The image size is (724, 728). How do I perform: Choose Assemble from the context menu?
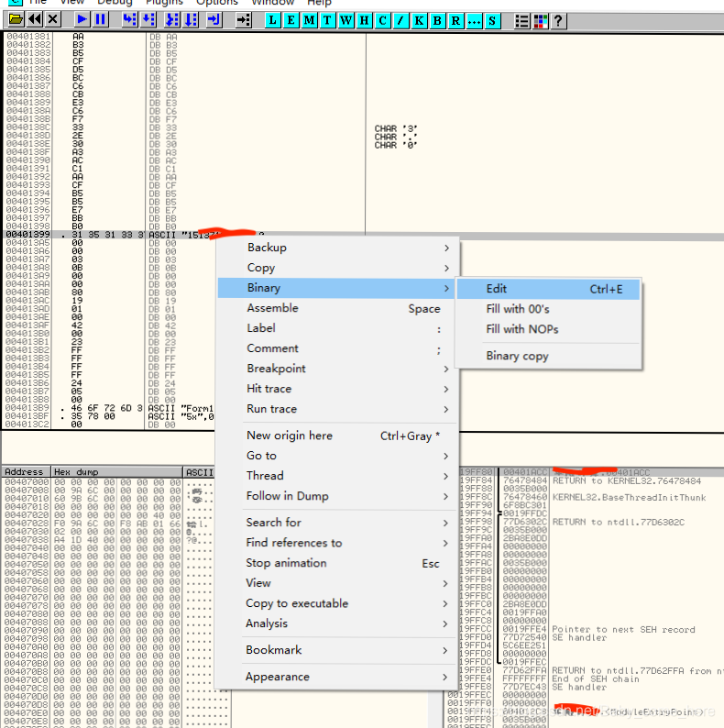[x=338, y=308]
